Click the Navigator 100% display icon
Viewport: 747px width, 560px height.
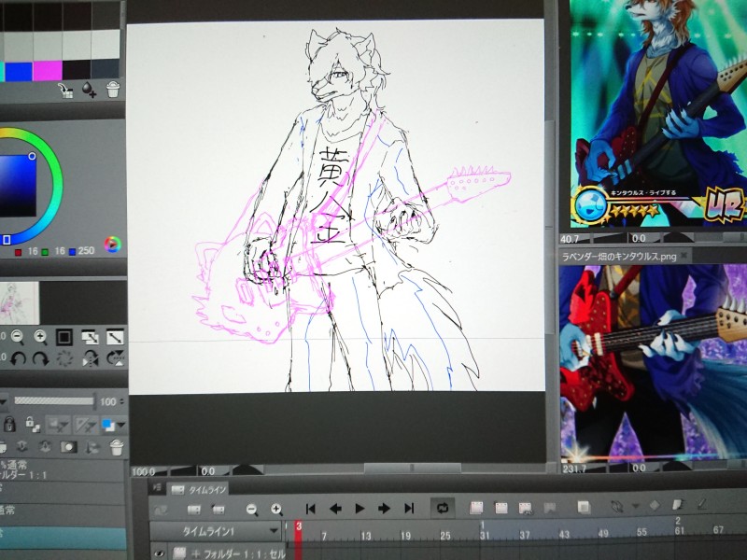point(64,337)
